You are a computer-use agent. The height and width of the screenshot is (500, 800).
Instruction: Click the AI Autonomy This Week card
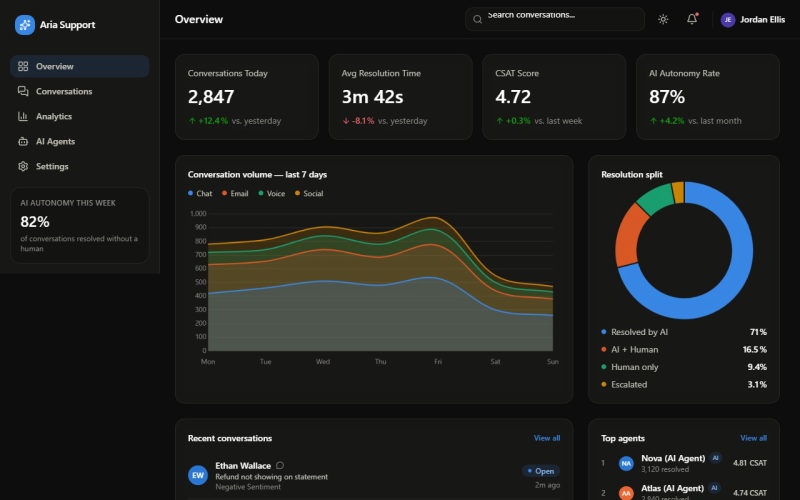[x=80, y=226]
